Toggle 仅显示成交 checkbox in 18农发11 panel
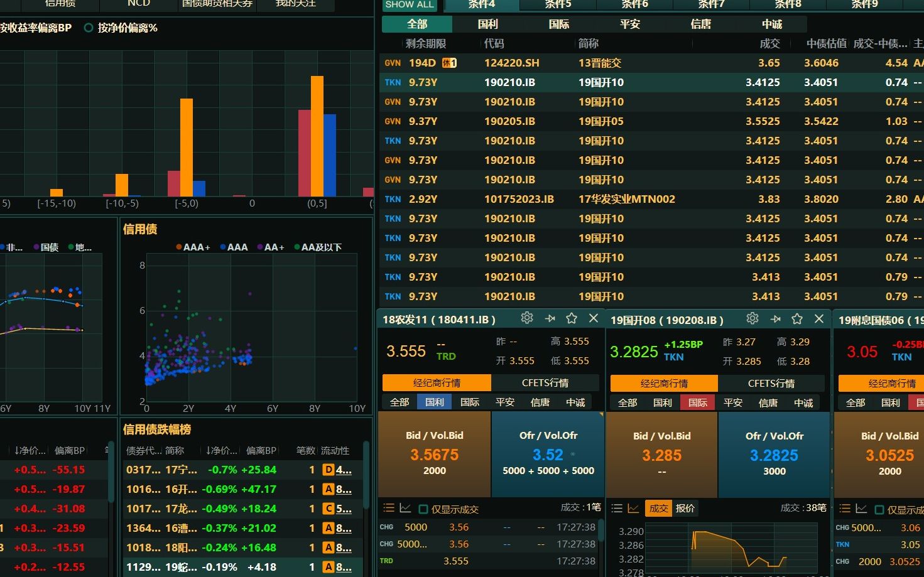 (x=423, y=509)
